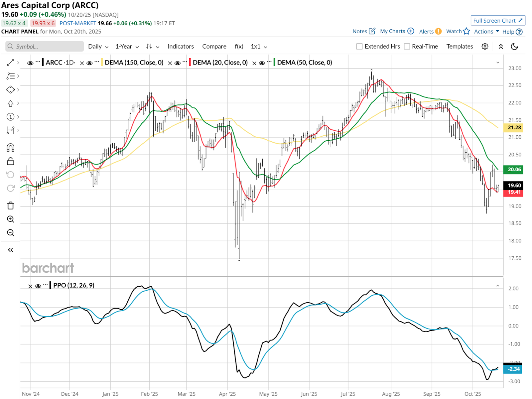Toggle visibility of ARCC price series
532x399 pixels.
[30, 63]
